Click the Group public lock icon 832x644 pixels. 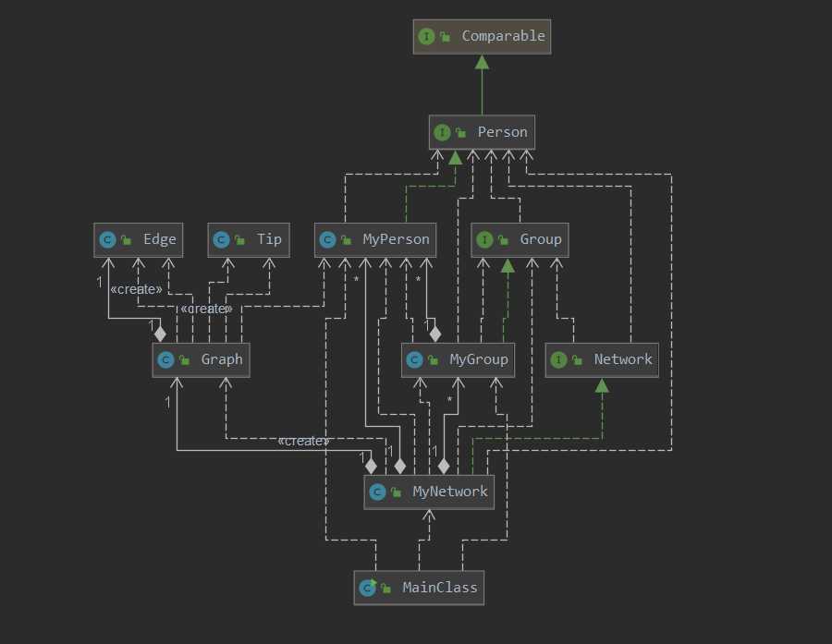(x=503, y=240)
